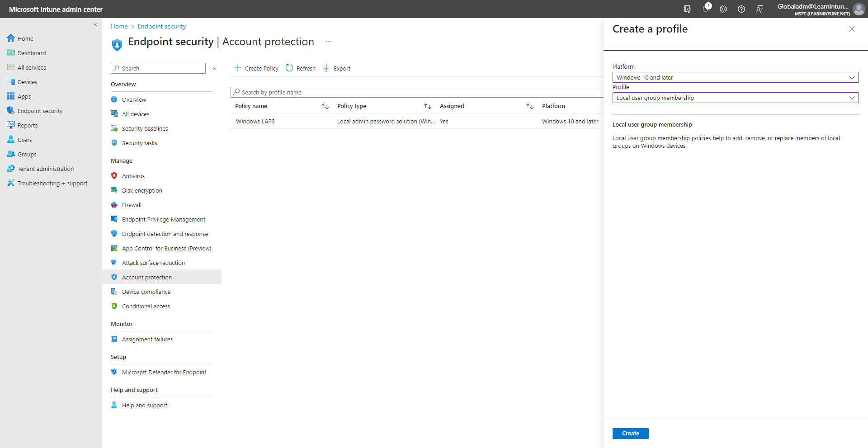The image size is (868, 448).
Task: Click the Home breadcrumb link
Action: (119, 26)
